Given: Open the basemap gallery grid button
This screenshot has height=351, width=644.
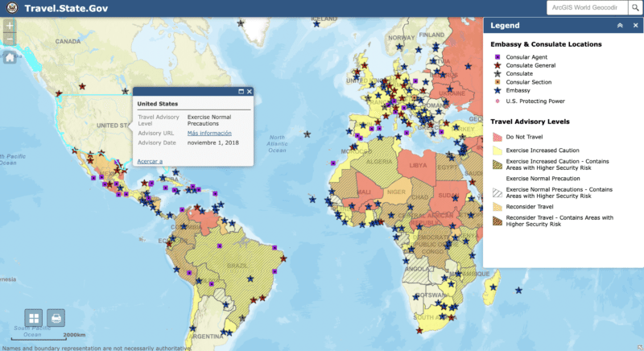Looking at the screenshot, I should click(x=34, y=317).
